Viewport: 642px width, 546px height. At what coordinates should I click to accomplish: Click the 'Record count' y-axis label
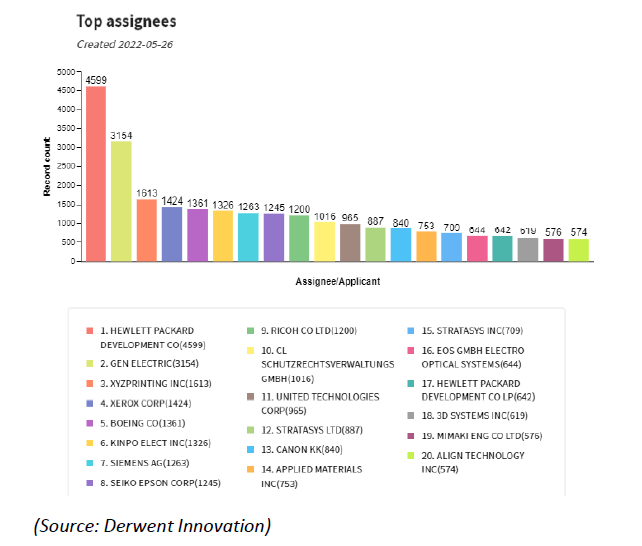click(47, 167)
